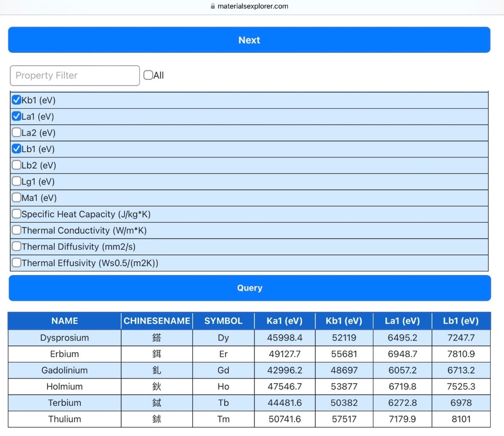
Task: Check the Thermal Conductivity property
Action: (x=16, y=230)
